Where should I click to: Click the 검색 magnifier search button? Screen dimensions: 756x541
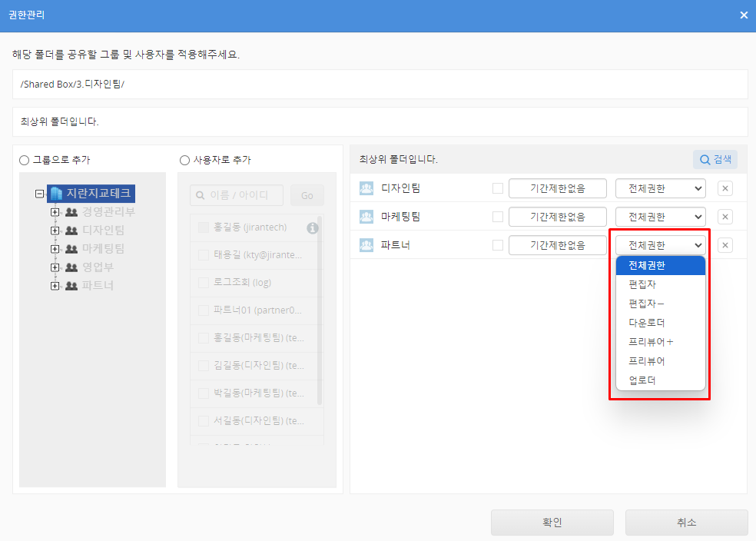coord(715,159)
